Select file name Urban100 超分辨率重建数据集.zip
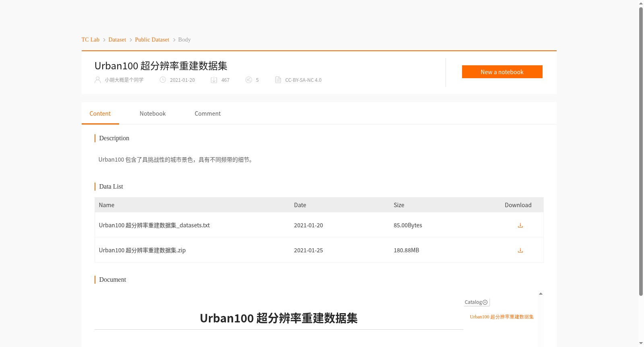This screenshot has width=644, height=347. pyautogui.click(x=142, y=250)
